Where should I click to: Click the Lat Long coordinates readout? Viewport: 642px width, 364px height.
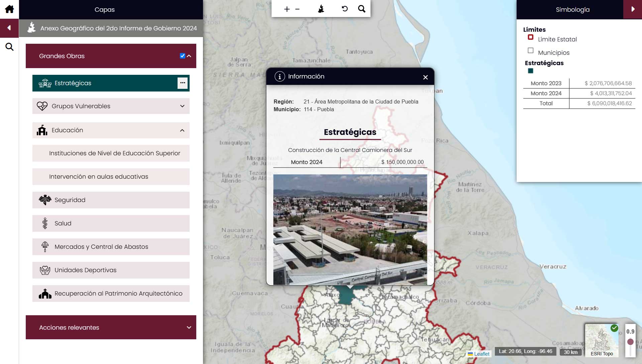[x=526, y=351]
